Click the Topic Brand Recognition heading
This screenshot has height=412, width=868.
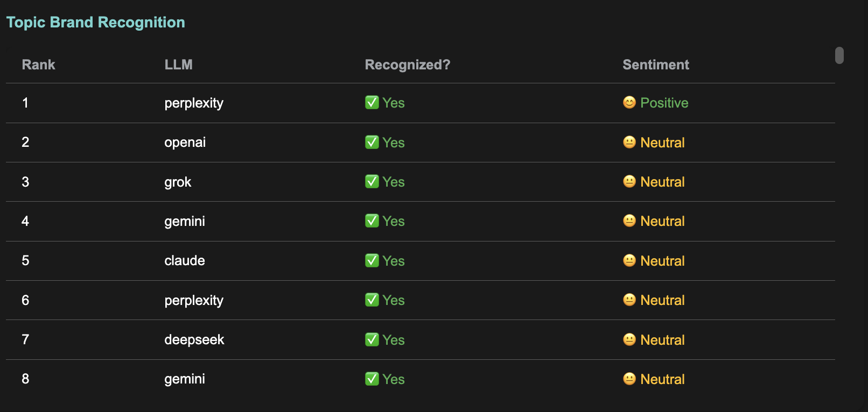coord(96,22)
